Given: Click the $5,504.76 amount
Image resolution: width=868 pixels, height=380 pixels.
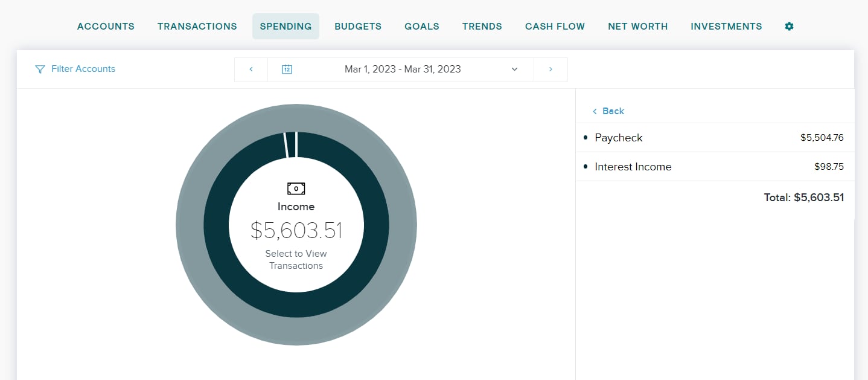Looking at the screenshot, I should click(x=822, y=138).
